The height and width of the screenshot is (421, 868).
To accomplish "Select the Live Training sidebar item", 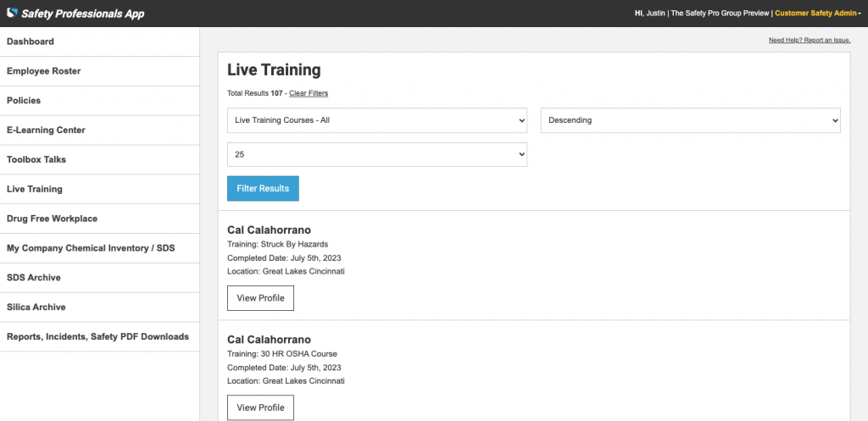I will point(35,189).
